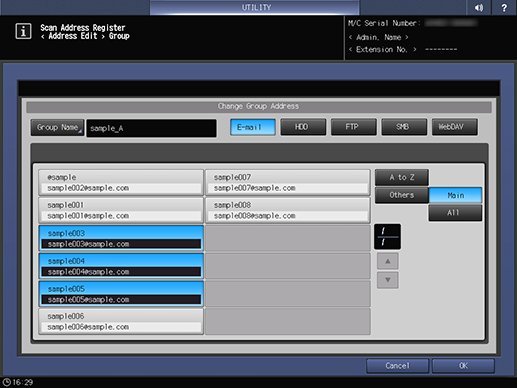The image size is (517, 388).
Task: Deselect the sample004 address entry
Action: point(121,266)
